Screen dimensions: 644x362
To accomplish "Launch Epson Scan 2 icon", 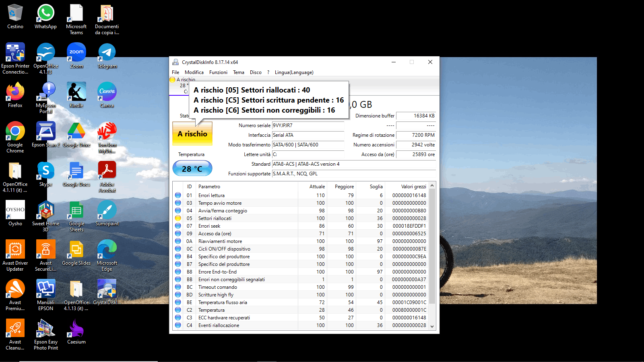I will (x=45, y=134).
